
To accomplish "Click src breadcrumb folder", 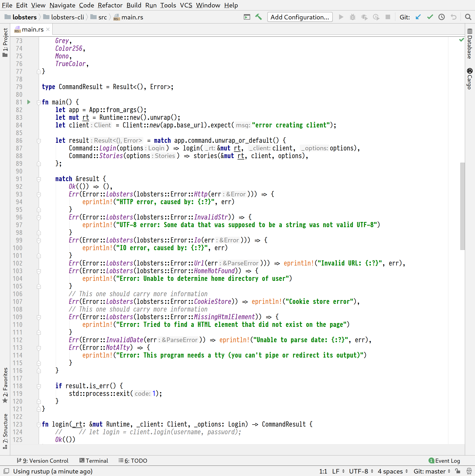I will 99,17.
